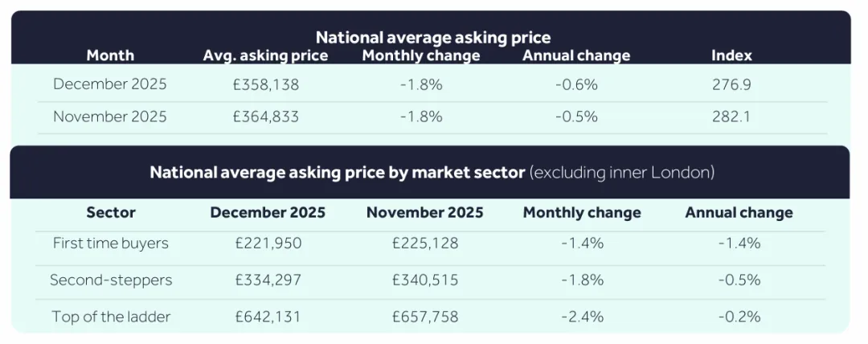
Task: Select the 282.1 index value
Action: point(731,117)
